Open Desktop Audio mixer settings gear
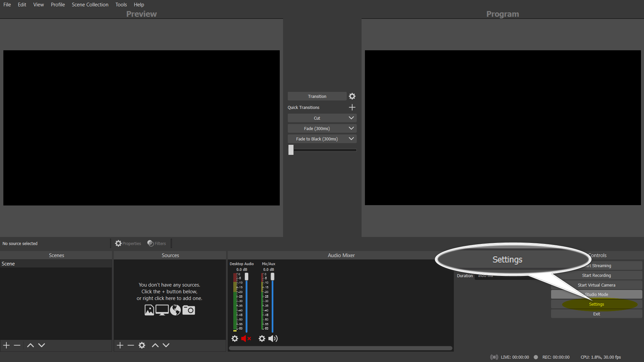644x362 pixels. point(234,339)
